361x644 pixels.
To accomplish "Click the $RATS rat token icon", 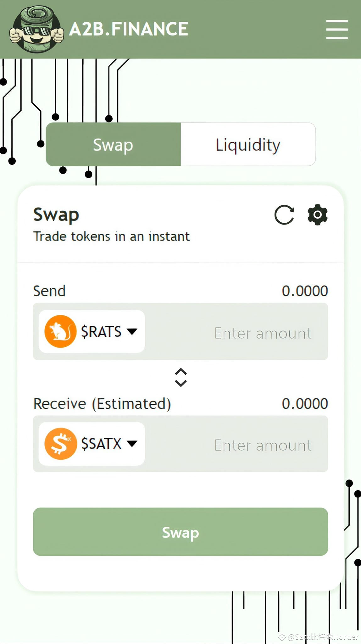I will pos(60,331).
